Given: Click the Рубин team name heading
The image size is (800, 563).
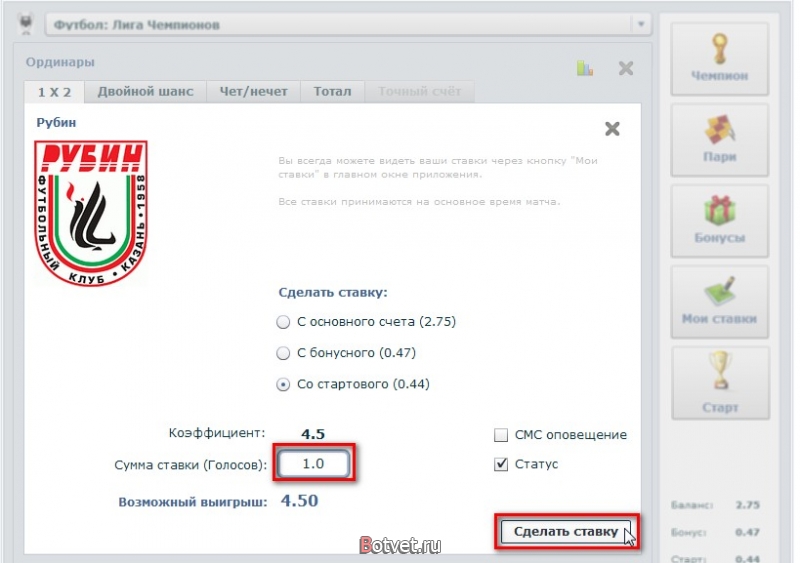Looking at the screenshot, I should 56,123.
